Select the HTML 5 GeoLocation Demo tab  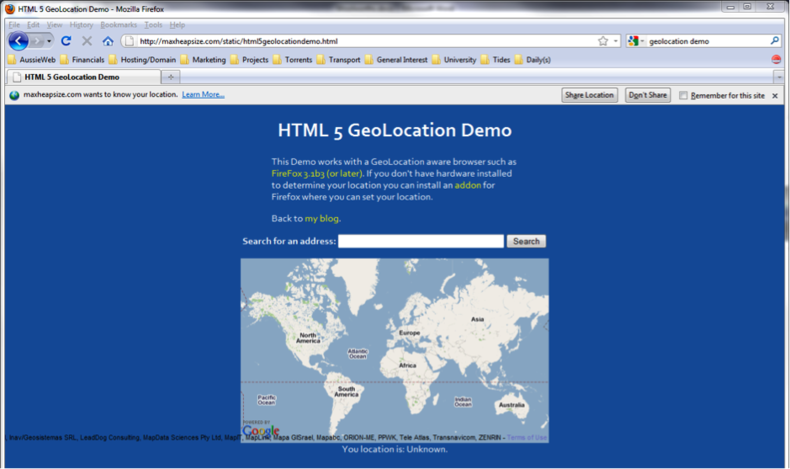[84, 77]
